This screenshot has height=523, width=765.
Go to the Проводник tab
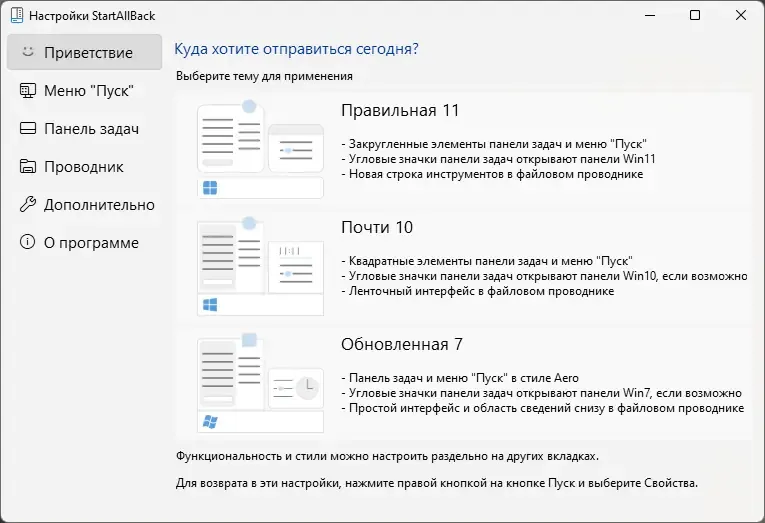(84, 166)
